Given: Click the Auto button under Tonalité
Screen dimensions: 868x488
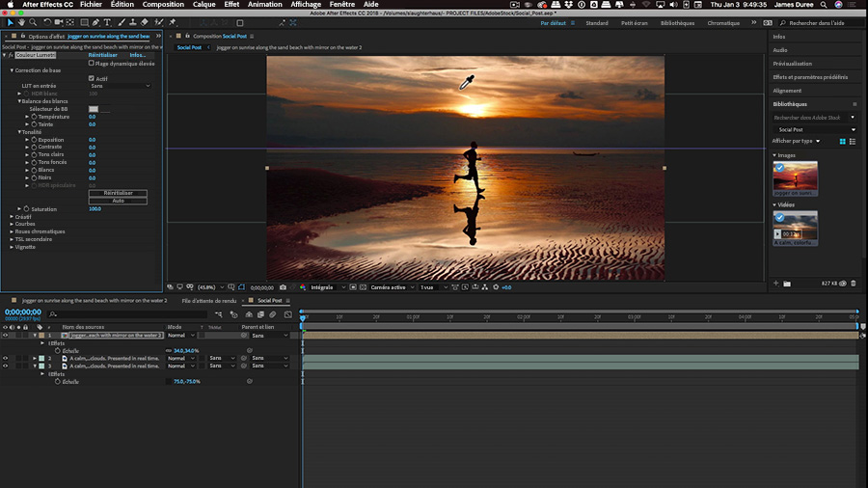Looking at the screenshot, I should coord(118,200).
